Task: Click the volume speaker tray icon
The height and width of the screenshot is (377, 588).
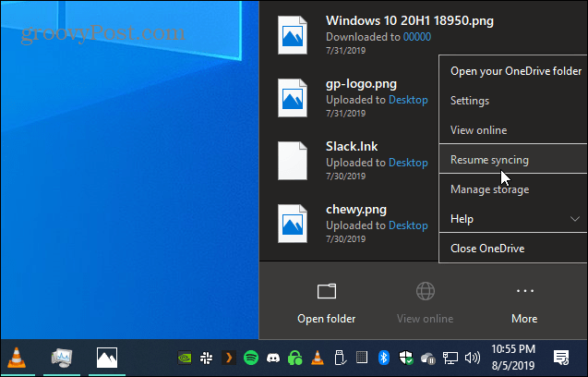Action: (x=473, y=358)
